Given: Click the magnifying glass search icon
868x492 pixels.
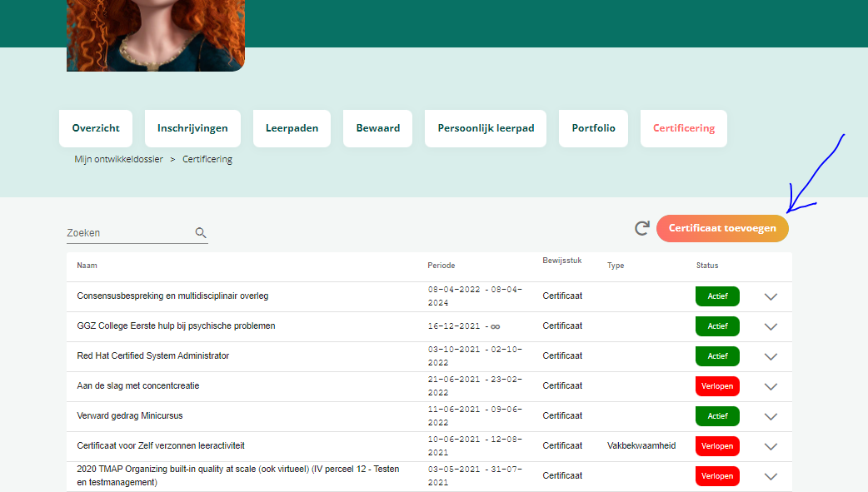Looking at the screenshot, I should pyautogui.click(x=201, y=233).
